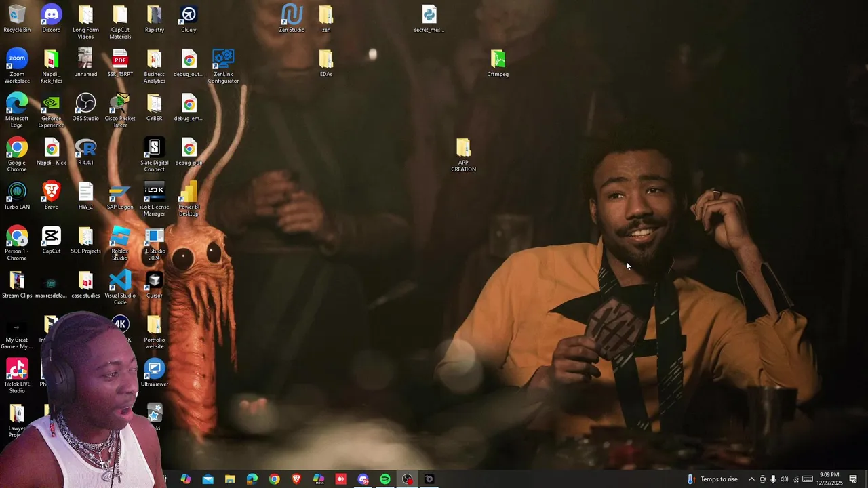Viewport: 868px width, 488px height.
Task: Open iLok License Manager shortcut
Action: coord(155,199)
